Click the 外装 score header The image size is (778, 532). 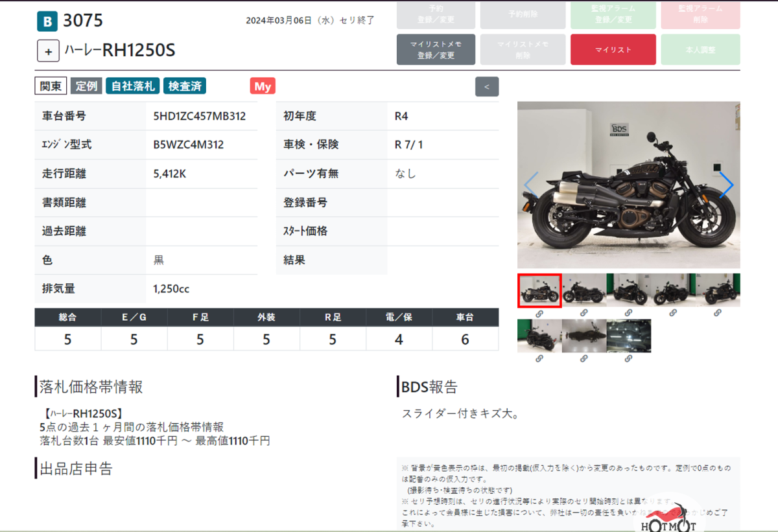(x=266, y=318)
